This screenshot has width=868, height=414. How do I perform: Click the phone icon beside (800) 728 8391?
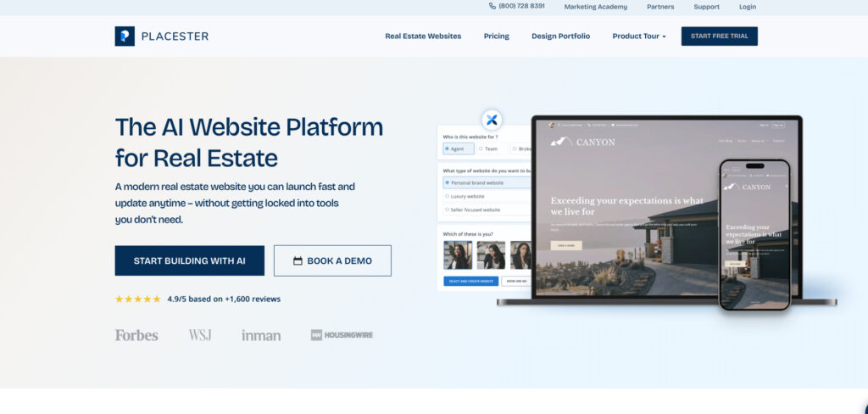492,6
